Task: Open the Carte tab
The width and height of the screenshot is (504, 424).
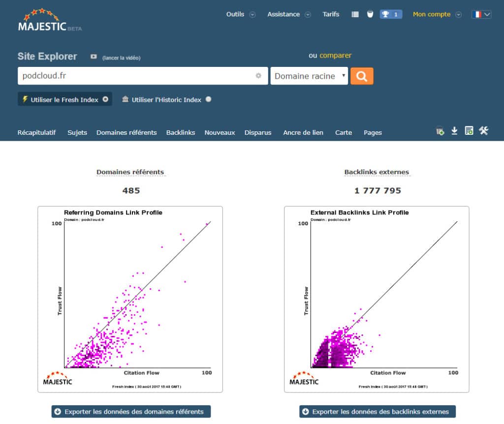Action: click(343, 132)
